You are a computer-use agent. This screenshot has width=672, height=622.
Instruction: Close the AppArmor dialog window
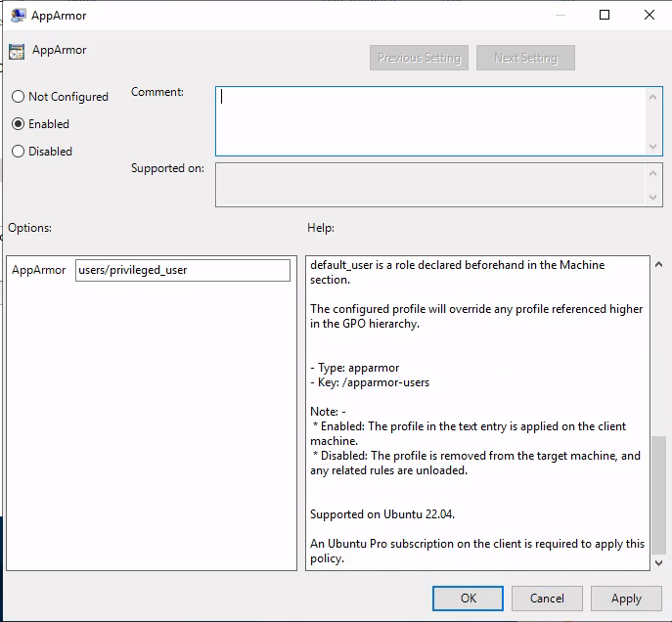[x=650, y=15]
